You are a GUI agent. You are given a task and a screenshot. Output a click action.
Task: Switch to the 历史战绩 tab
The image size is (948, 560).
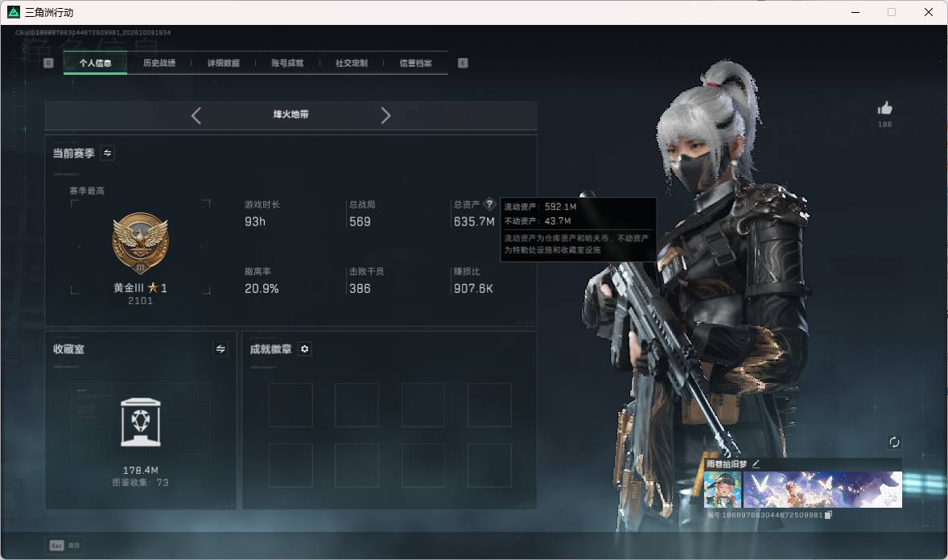[159, 63]
